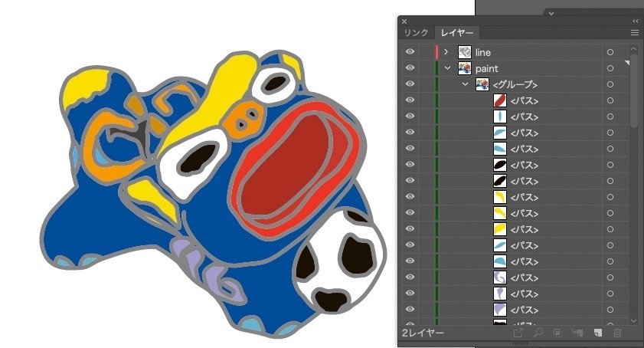The height and width of the screenshot is (348, 644).
Task: Click the make clipping mask icon
Action: (557, 333)
